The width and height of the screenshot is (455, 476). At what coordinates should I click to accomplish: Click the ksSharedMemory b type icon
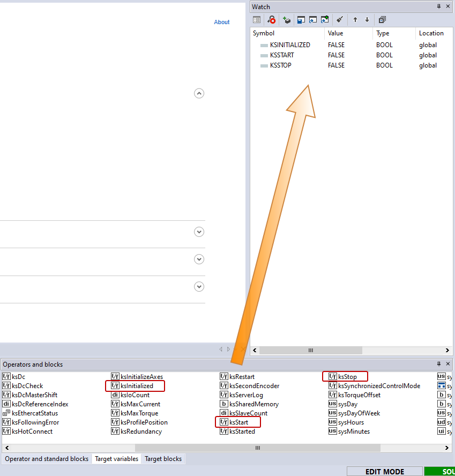(x=223, y=404)
